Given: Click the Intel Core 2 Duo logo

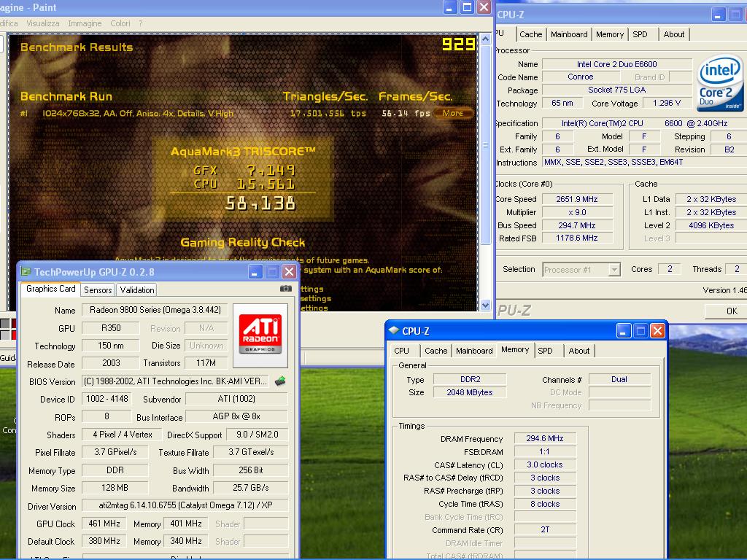Looking at the screenshot, I should pos(719,84).
